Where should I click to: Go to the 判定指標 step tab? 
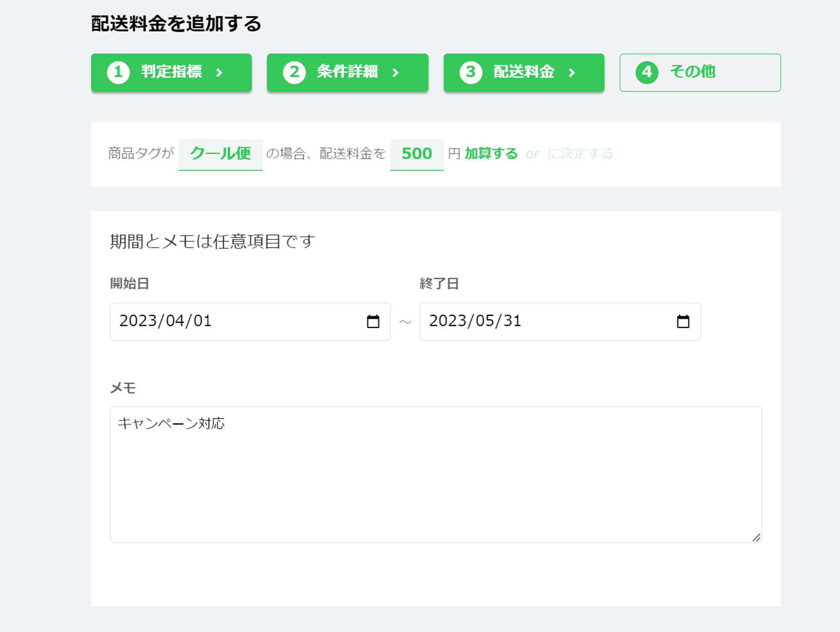coord(171,72)
